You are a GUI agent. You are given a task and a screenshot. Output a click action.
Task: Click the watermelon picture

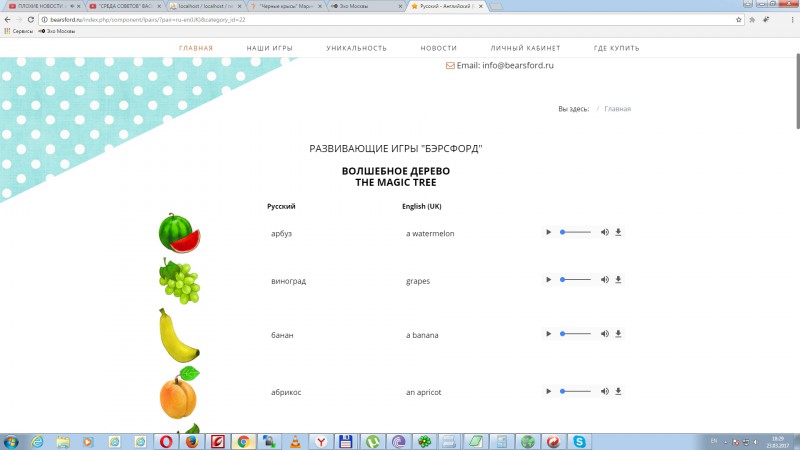pyautogui.click(x=180, y=233)
